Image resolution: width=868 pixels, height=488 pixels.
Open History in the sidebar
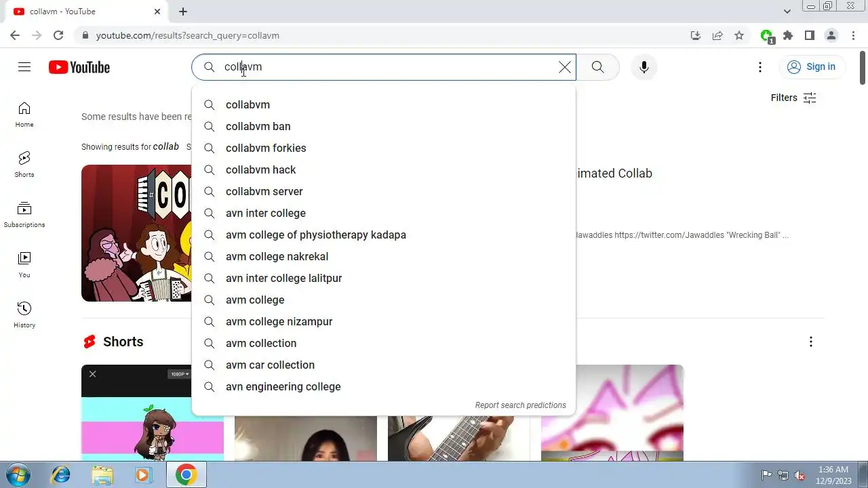tap(24, 315)
